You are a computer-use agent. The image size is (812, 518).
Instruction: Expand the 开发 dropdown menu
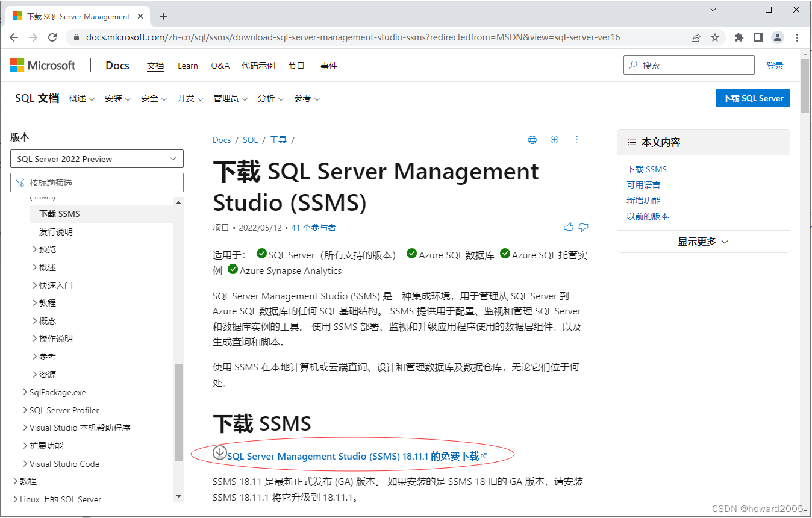[x=190, y=98]
